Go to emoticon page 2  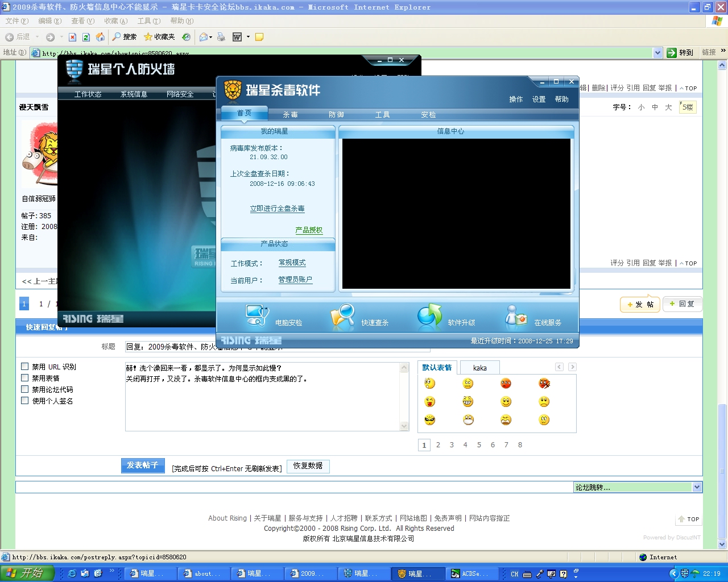pyautogui.click(x=438, y=445)
